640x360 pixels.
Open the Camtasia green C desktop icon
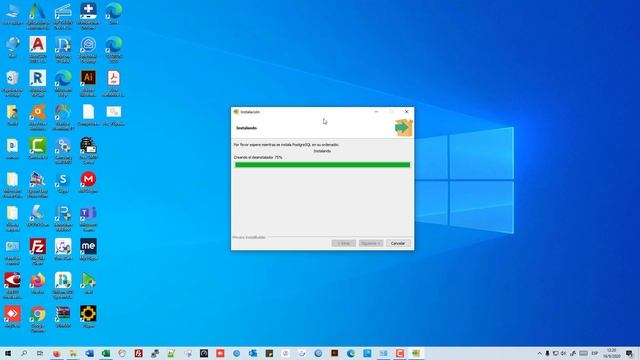click(x=38, y=148)
